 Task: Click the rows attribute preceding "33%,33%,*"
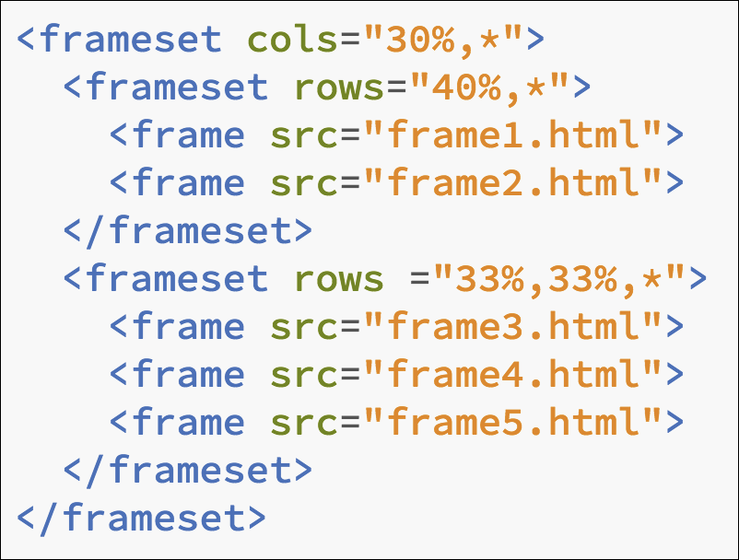tap(339, 279)
